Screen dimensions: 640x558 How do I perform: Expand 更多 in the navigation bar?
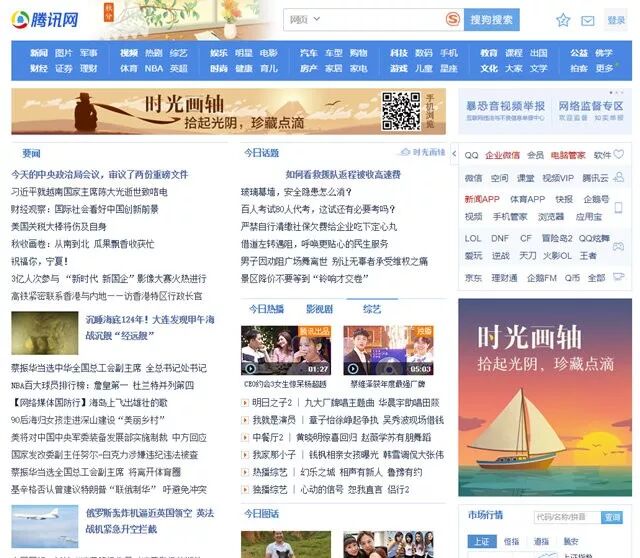point(604,69)
